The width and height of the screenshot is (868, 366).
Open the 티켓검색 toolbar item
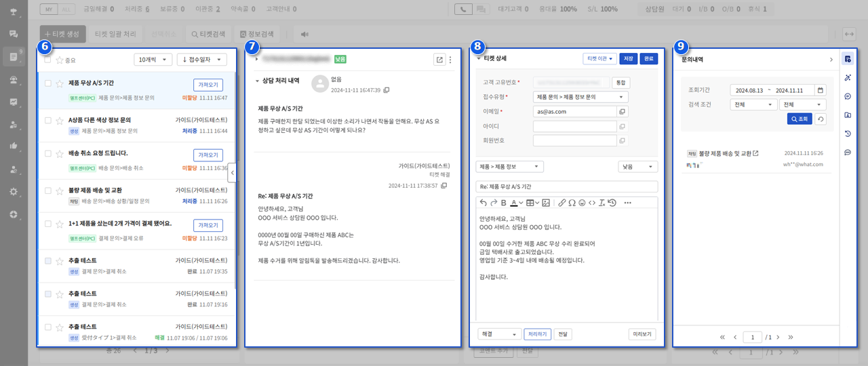[208, 33]
